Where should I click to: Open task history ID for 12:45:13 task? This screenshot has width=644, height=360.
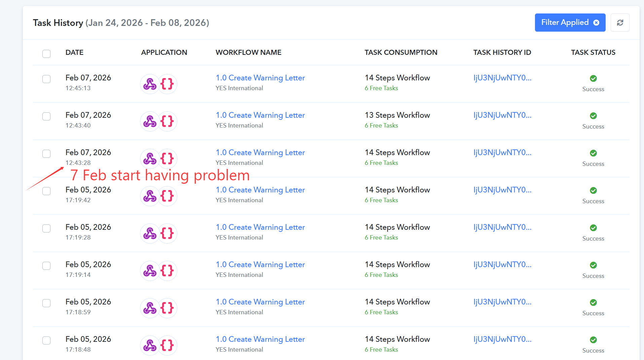click(502, 78)
